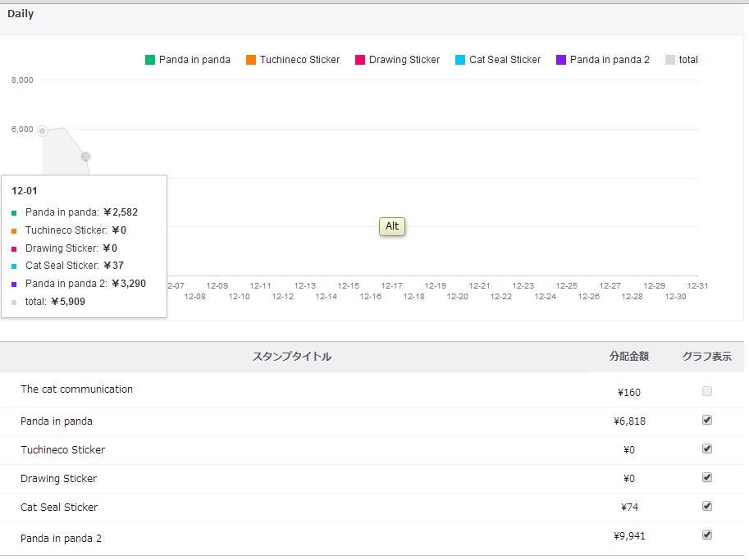The image size is (749, 560).
Task: Click the 分配金額 column header
Action: pos(628,357)
